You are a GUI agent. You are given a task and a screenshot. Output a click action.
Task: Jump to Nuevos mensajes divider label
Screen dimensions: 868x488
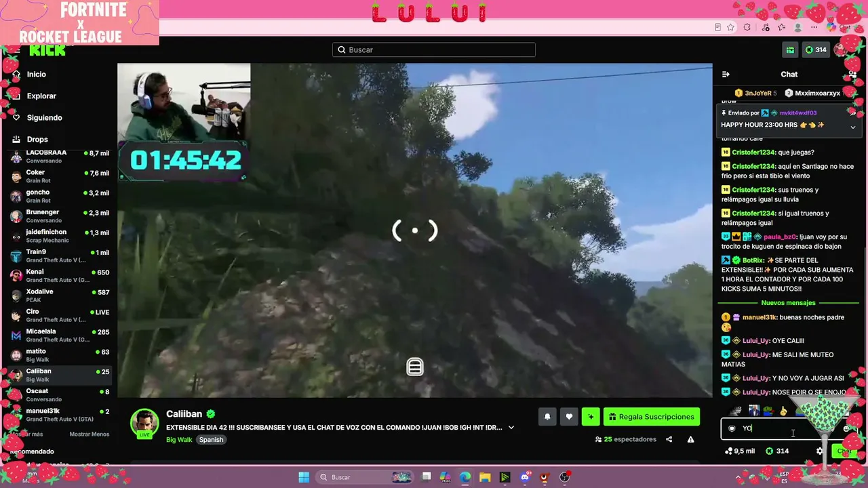tap(788, 303)
